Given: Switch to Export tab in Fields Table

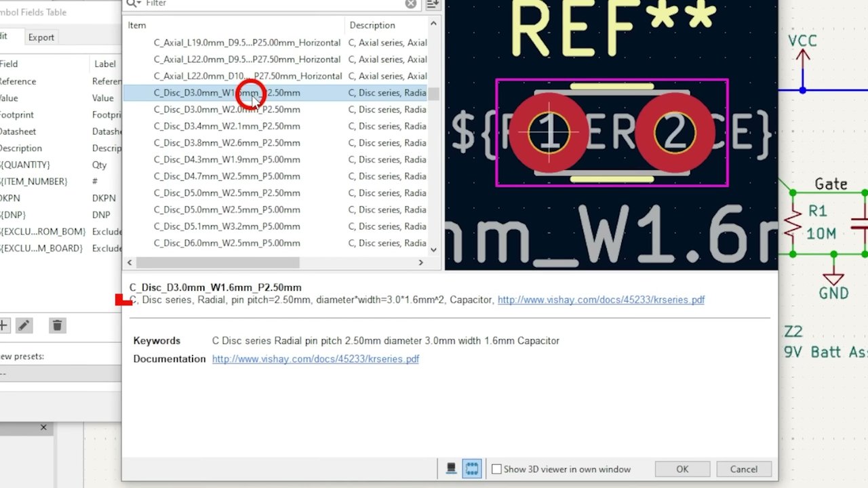Looking at the screenshot, I should [41, 37].
